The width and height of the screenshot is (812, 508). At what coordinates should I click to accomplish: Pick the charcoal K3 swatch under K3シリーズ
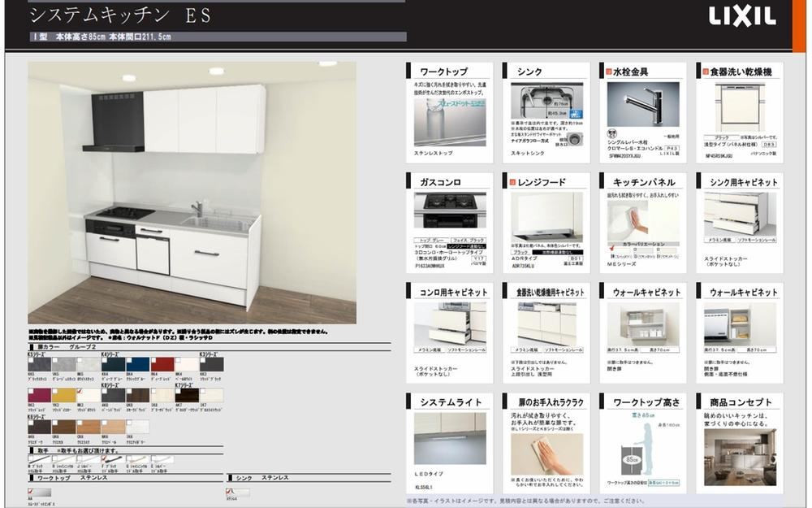[x=212, y=364]
